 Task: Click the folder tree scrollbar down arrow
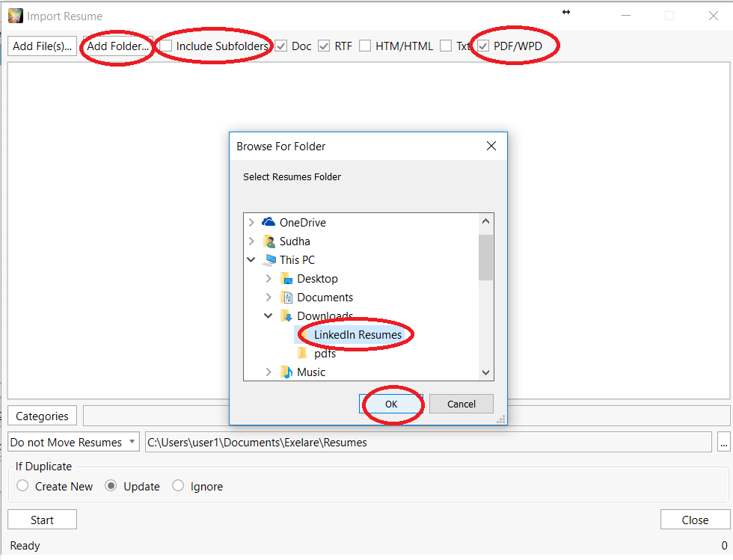click(x=485, y=372)
